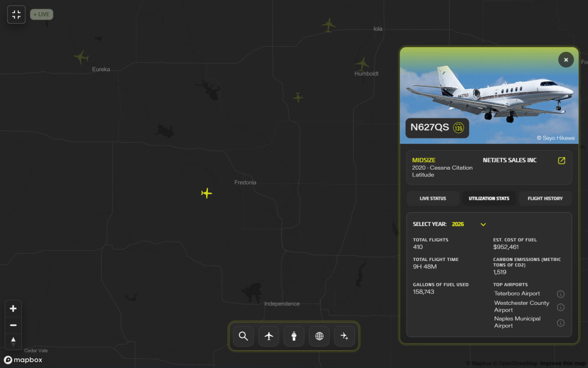The image size is (588, 368).
Task: Open the flight route tool
Action: tap(345, 336)
